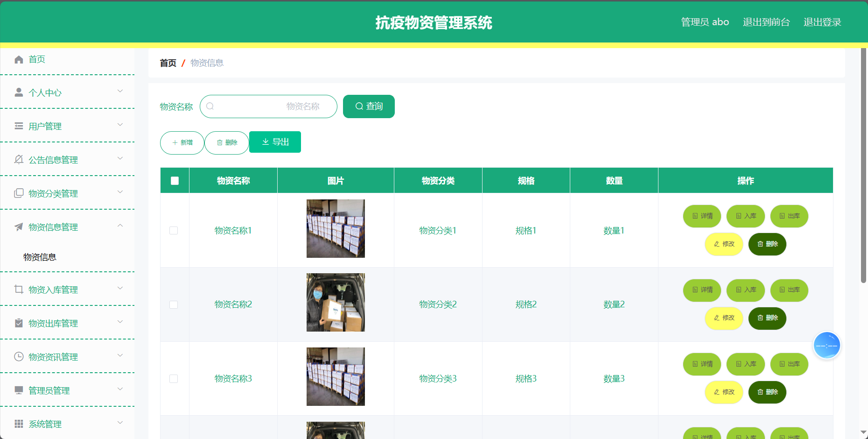This screenshot has height=439, width=868.
Task: Click 退出到前台 in the top bar
Action: coord(766,21)
